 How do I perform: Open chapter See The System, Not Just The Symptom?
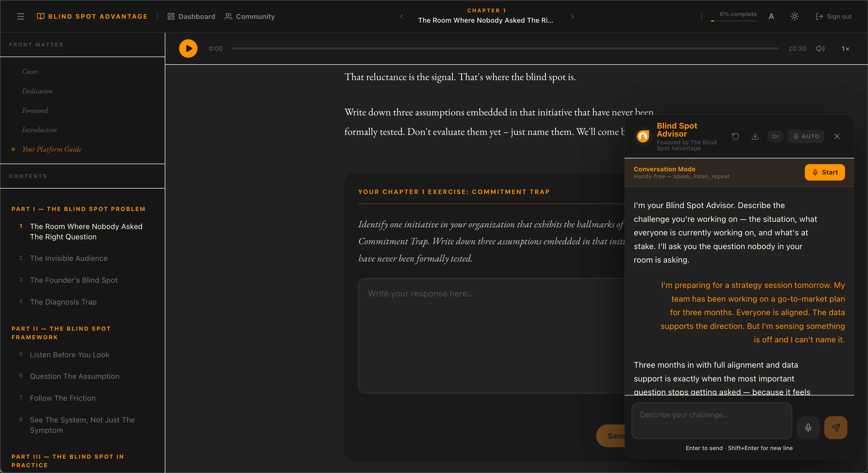(x=82, y=425)
